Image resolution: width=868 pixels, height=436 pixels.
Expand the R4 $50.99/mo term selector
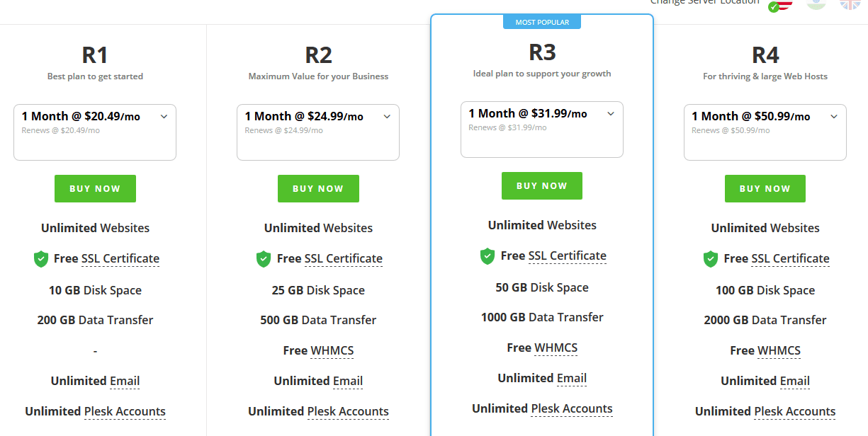(765, 132)
